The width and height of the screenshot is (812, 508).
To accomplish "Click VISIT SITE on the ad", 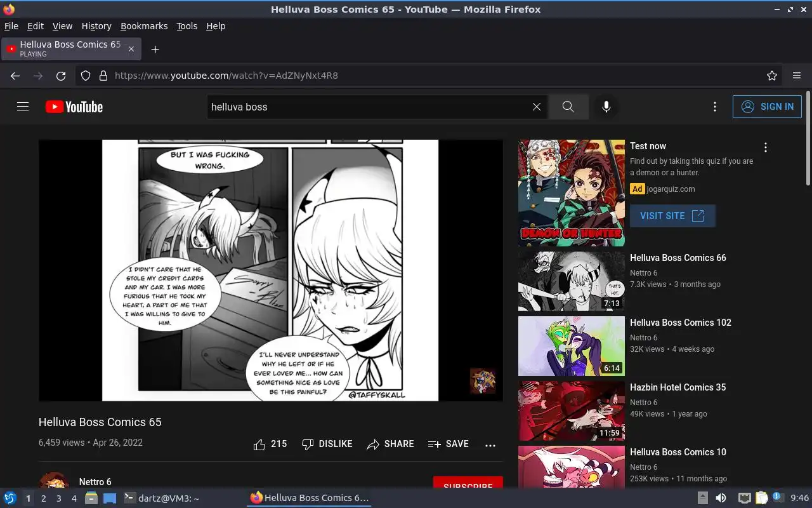I will coord(672,216).
